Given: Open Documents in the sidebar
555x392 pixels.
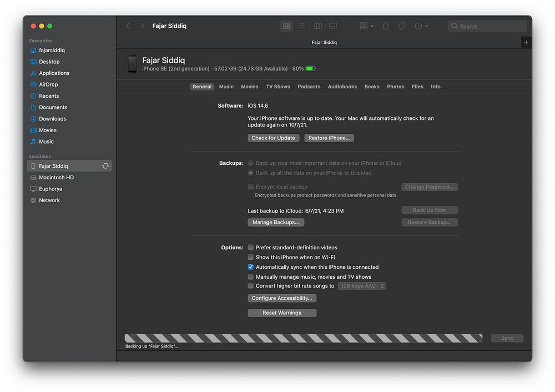Looking at the screenshot, I should [69, 107].
